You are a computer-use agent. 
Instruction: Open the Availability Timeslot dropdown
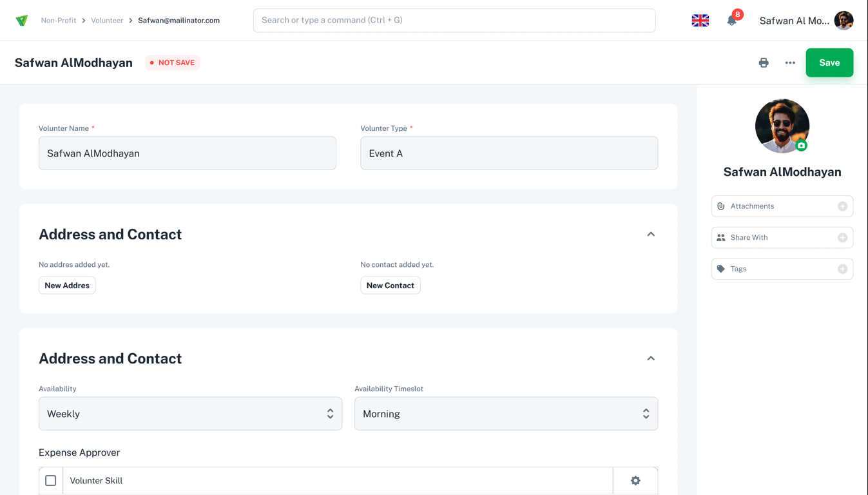[x=506, y=414]
